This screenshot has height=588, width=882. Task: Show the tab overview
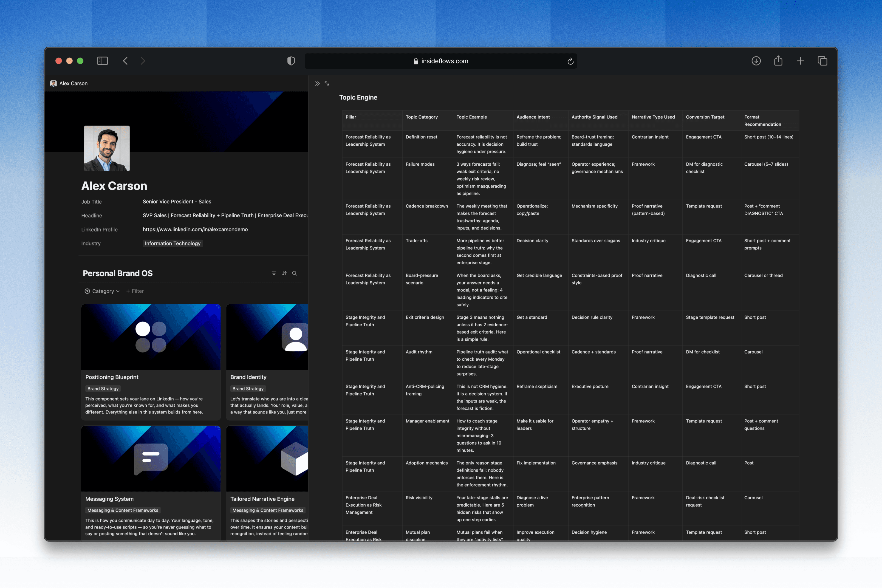pyautogui.click(x=822, y=61)
